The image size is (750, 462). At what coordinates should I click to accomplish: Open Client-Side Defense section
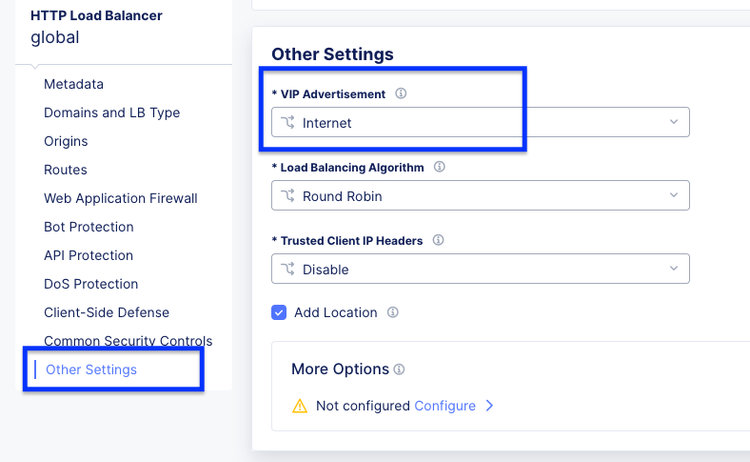click(x=107, y=312)
